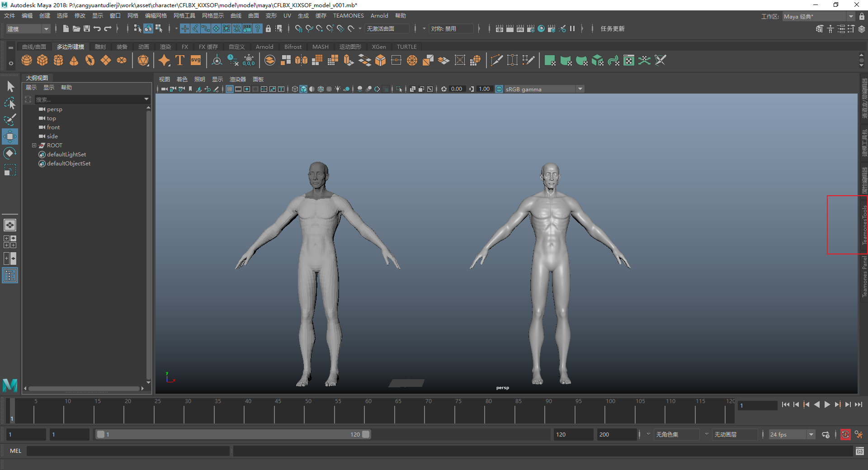Select the polygon sphere shelf icon
The width and height of the screenshot is (868, 470).
point(27,60)
